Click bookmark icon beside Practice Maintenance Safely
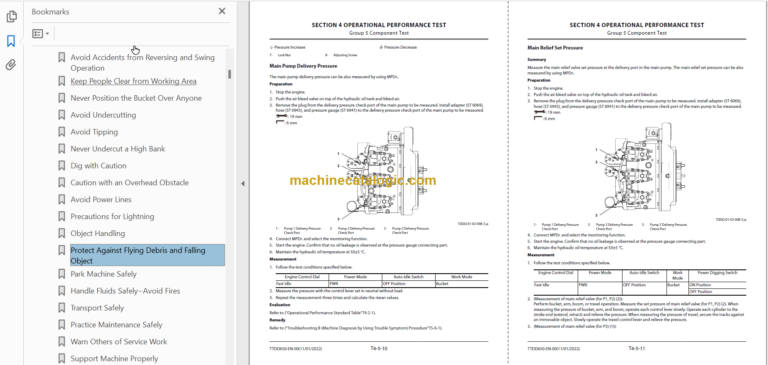The width and height of the screenshot is (768, 365). point(61,325)
